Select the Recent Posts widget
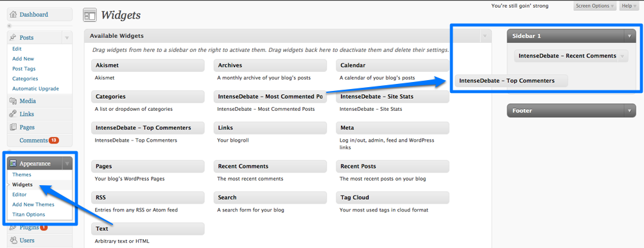This screenshot has width=644, height=248. point(393,167)
